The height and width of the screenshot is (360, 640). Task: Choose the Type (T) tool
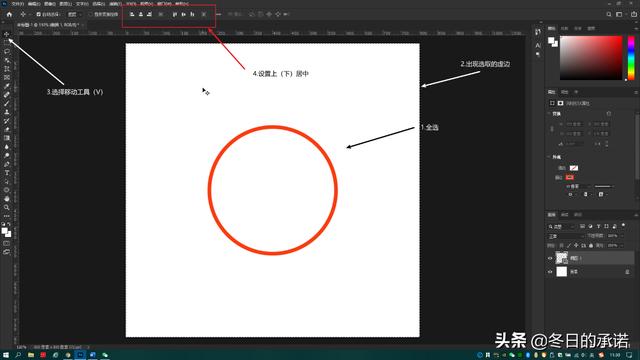click(x=7, y=173)
